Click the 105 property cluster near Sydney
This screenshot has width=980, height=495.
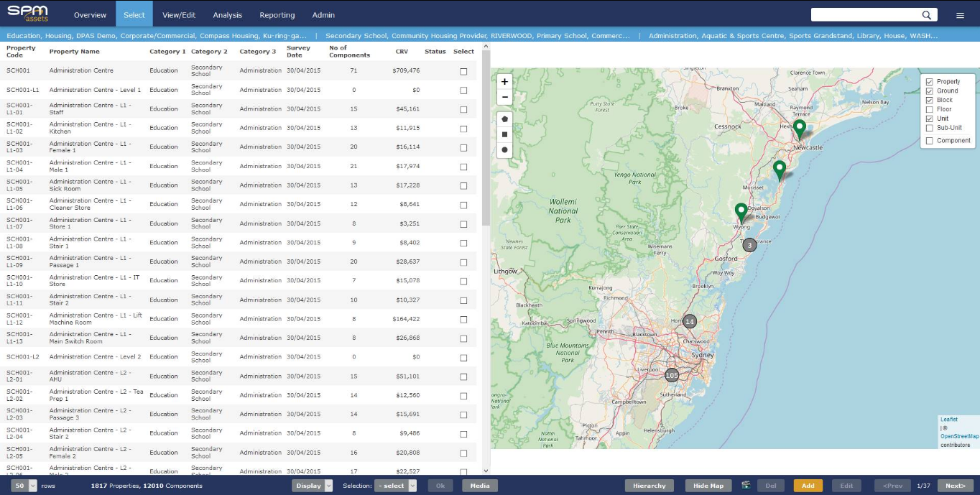point(671,374)
